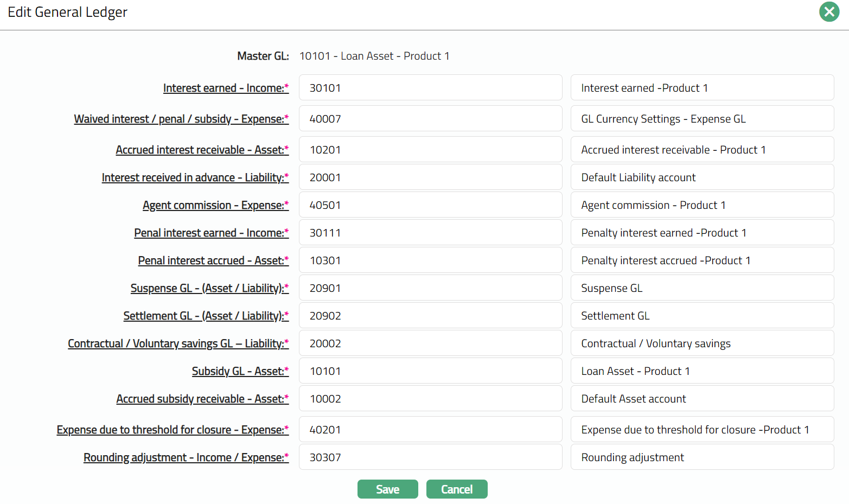849x504 pixels.
Task: Click the Settlement GL code 20902 field
Action: click(x=430, y=316)
